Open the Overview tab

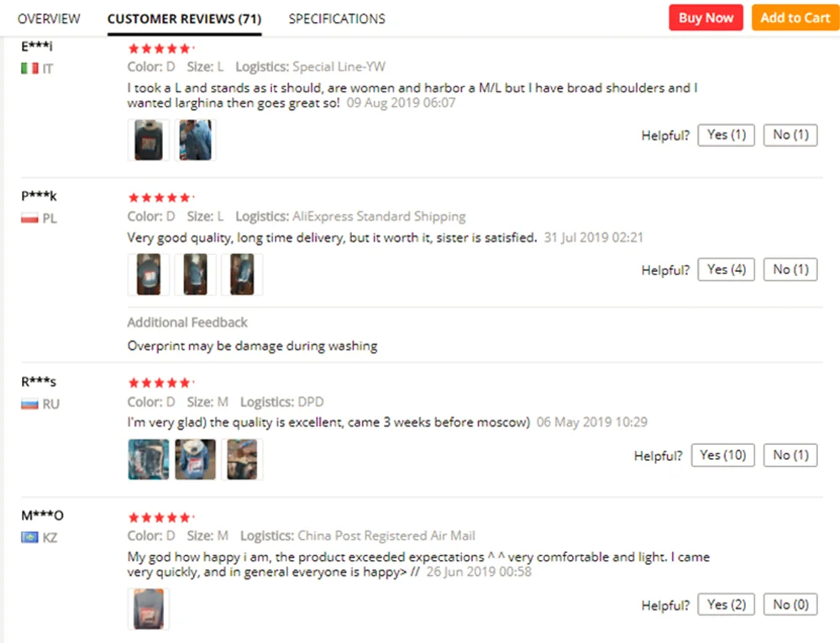tap(49, 18)
